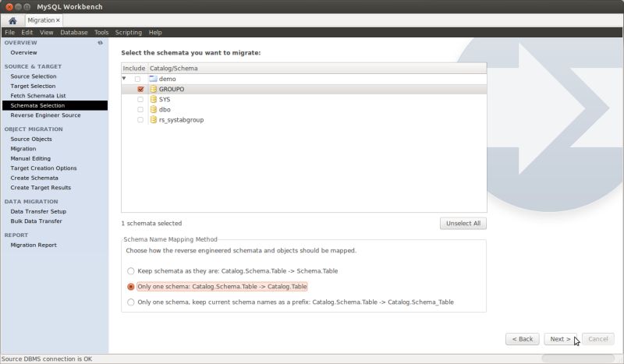Go to Create Target Results step
Image resolution: width=624 pixels, height=364 pixels.
41,187
